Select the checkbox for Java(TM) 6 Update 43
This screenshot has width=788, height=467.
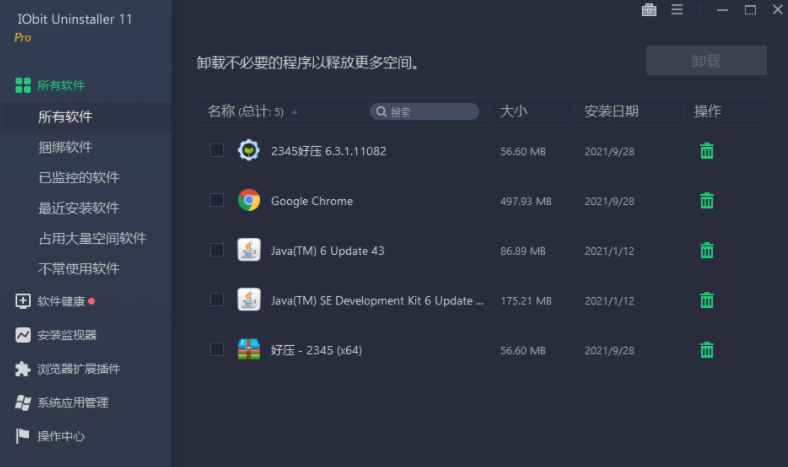[x=216, y=251]
